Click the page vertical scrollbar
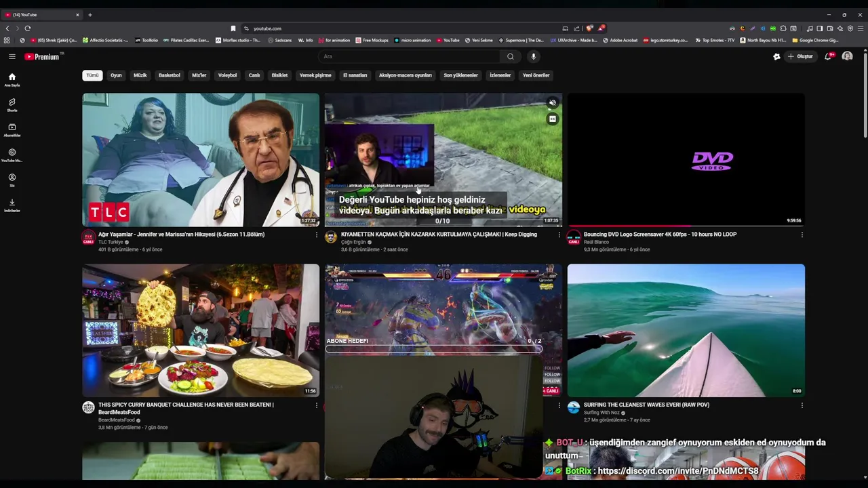868x488 pixels. (x=864, y=95)
